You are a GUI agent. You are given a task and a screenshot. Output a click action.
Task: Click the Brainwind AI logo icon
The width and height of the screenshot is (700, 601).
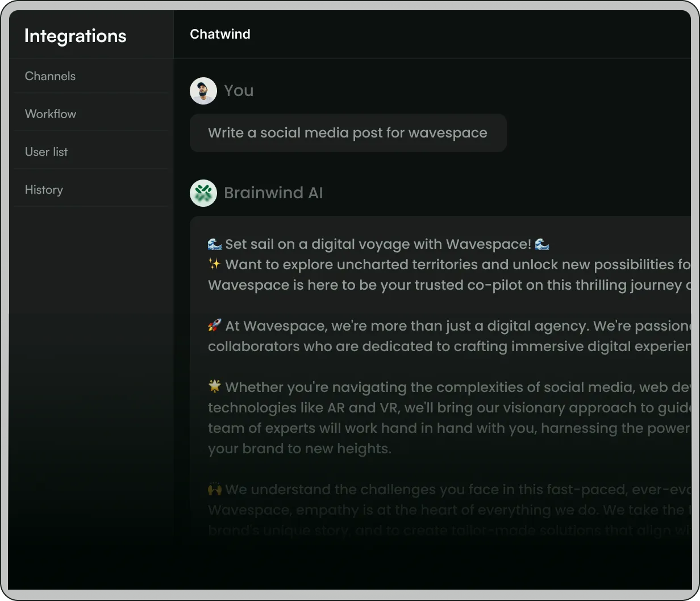click(203, 193)
